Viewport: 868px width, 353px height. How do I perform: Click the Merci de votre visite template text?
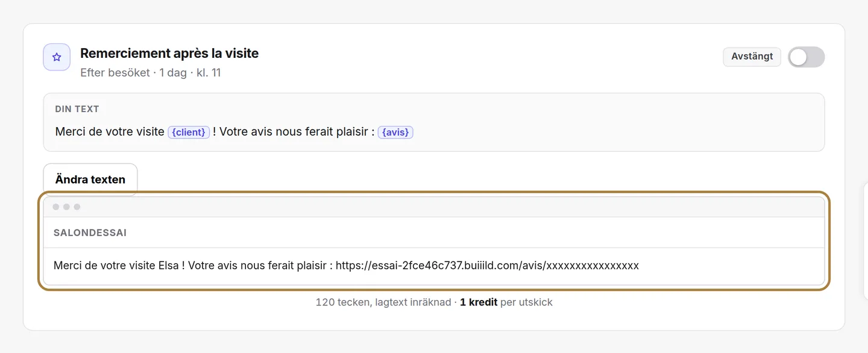110,132
